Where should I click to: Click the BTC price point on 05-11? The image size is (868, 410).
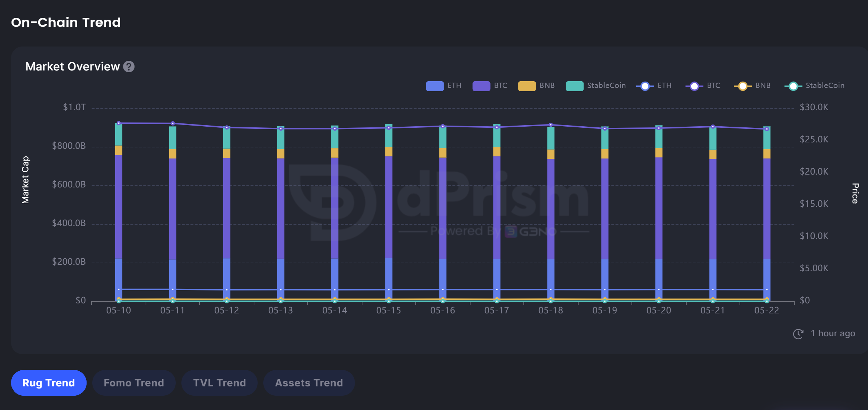(173, 123)
